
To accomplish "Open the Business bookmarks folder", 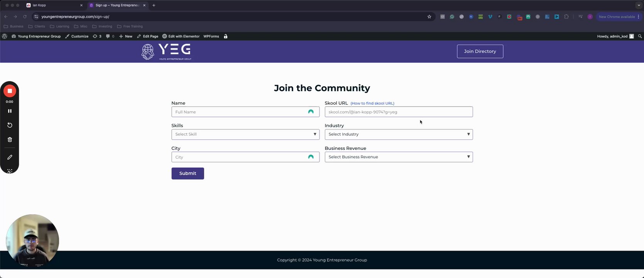I will tap(14, 26).
